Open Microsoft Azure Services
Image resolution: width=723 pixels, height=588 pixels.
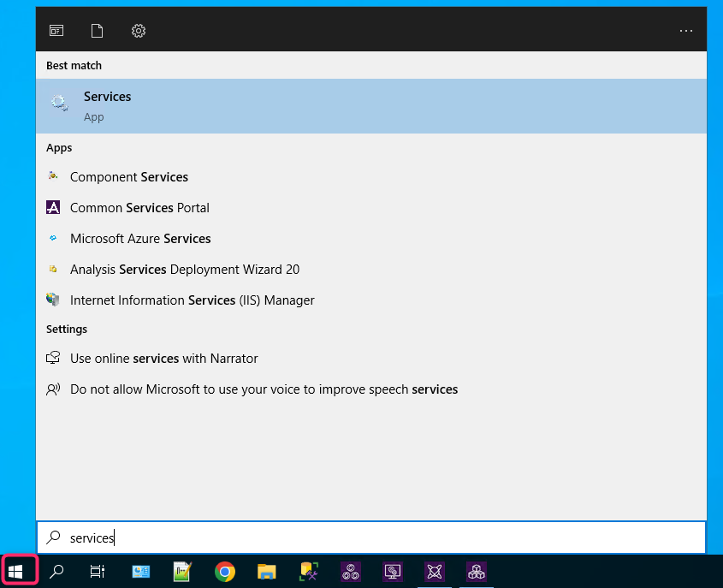tap(371, 239)
